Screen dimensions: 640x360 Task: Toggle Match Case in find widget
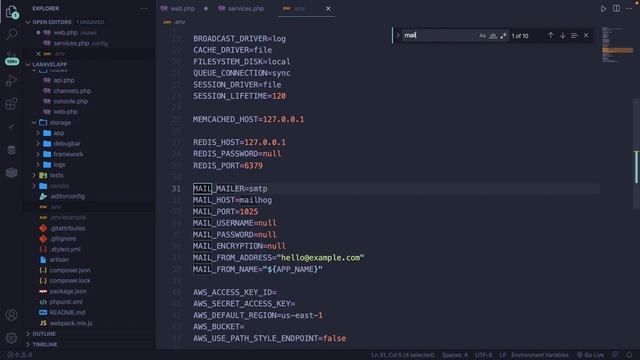point(482,36)
